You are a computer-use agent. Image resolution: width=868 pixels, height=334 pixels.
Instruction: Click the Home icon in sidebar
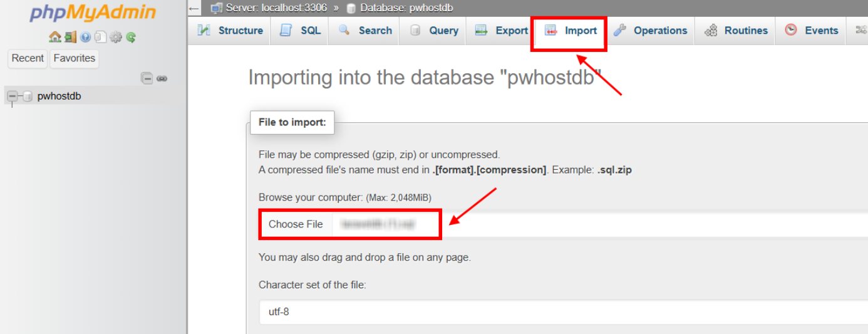pyautogui.click(x=55, y=37)
